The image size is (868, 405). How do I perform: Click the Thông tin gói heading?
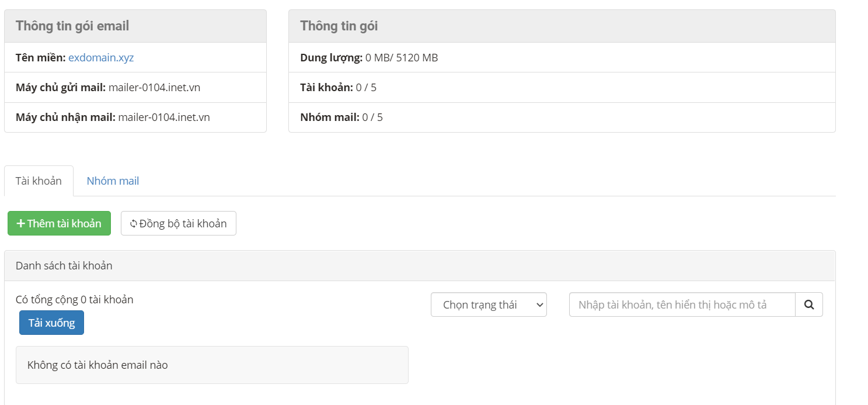[x=339, y=26]
